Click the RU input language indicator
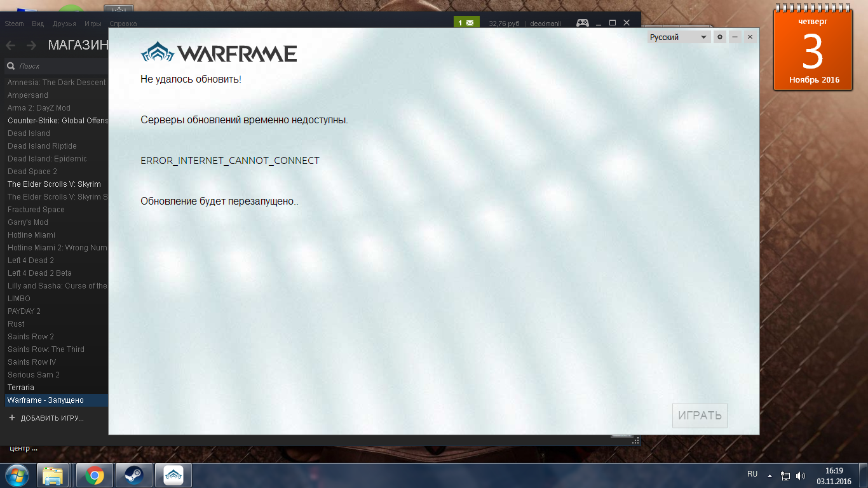Viewport: 868px width, 488px height. [x=752, y=474]
